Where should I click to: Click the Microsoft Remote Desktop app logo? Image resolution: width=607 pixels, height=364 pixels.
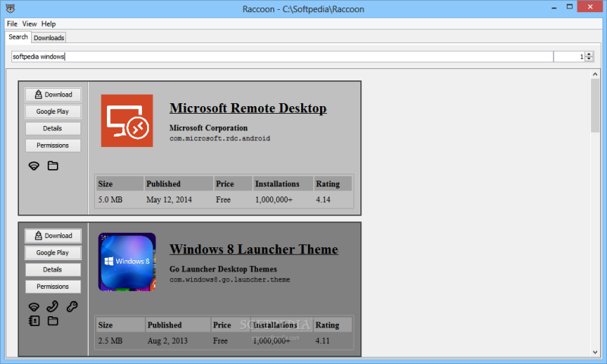(x=127, y=121)
